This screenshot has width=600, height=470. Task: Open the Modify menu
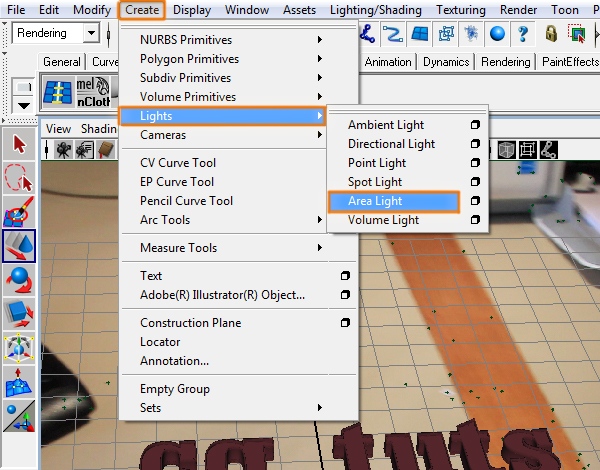pyautogui.click(x=92, y=10)
